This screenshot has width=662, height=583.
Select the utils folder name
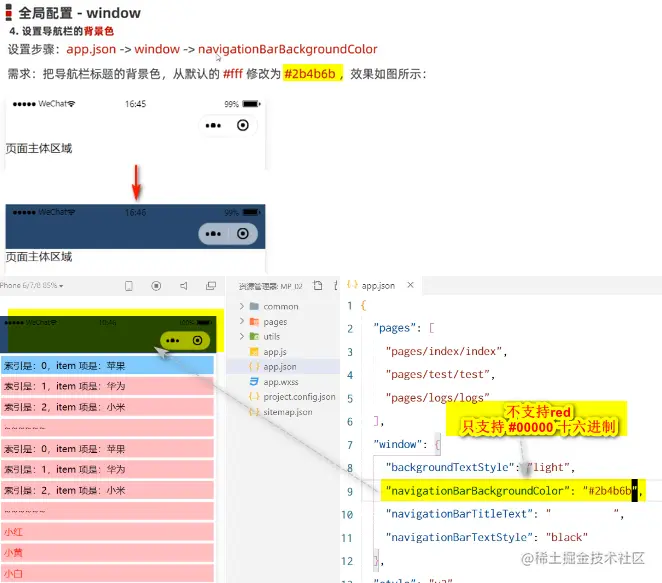271,336
